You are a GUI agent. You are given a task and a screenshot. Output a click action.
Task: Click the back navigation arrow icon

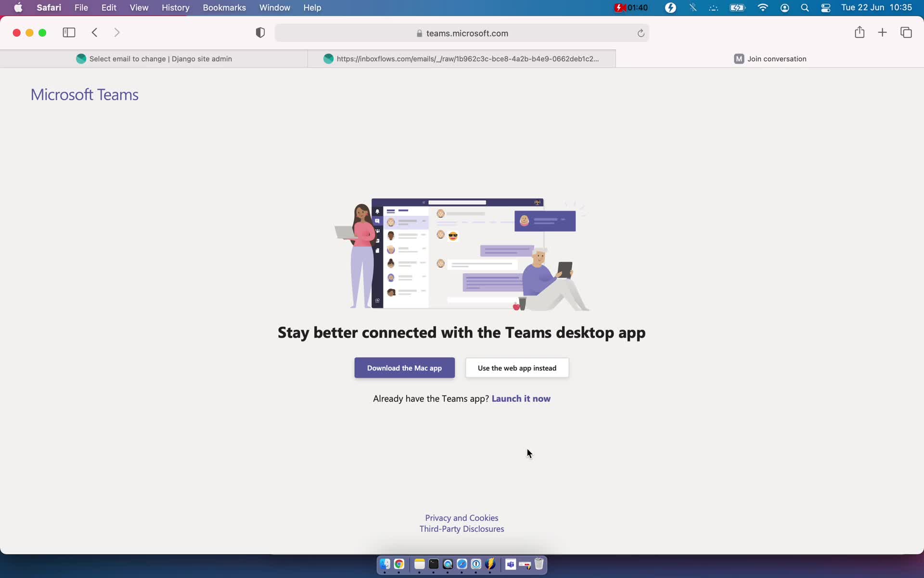pos(95,33)
